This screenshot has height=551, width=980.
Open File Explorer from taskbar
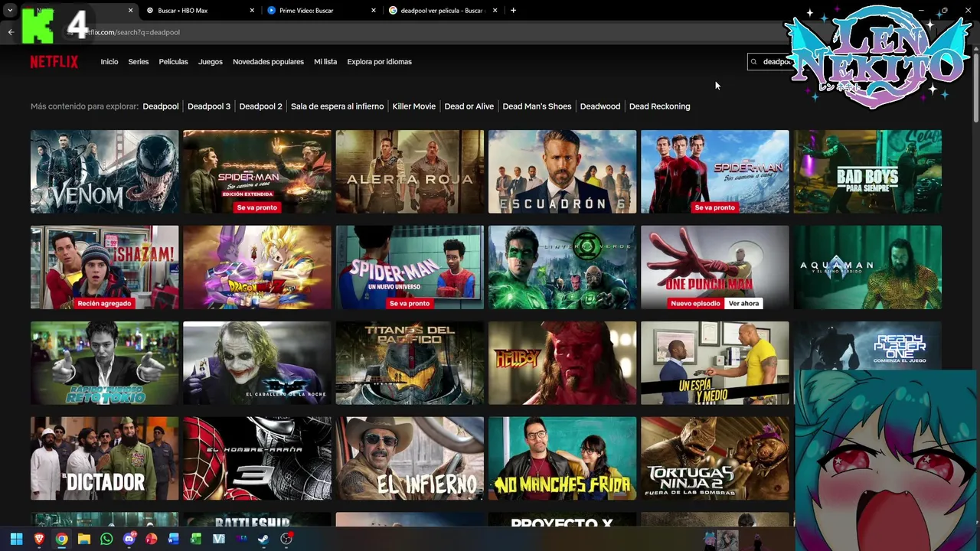click(x=84, y=539)
